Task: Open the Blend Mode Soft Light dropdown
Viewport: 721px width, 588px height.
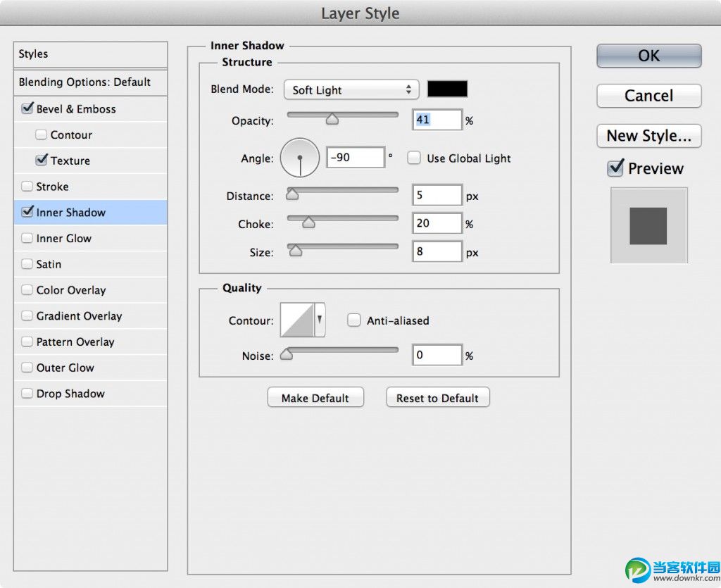Action: [351, 89]
